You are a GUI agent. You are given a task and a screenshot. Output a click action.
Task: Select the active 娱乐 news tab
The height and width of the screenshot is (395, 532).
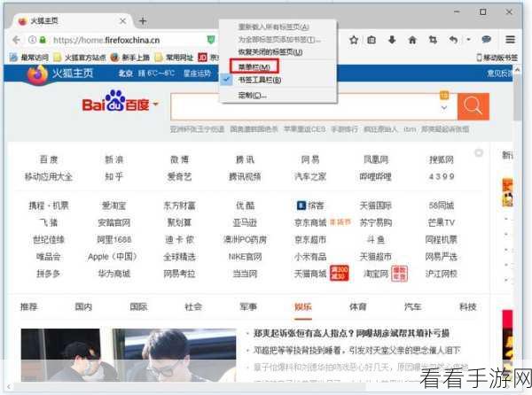click(x=303, y=307)
